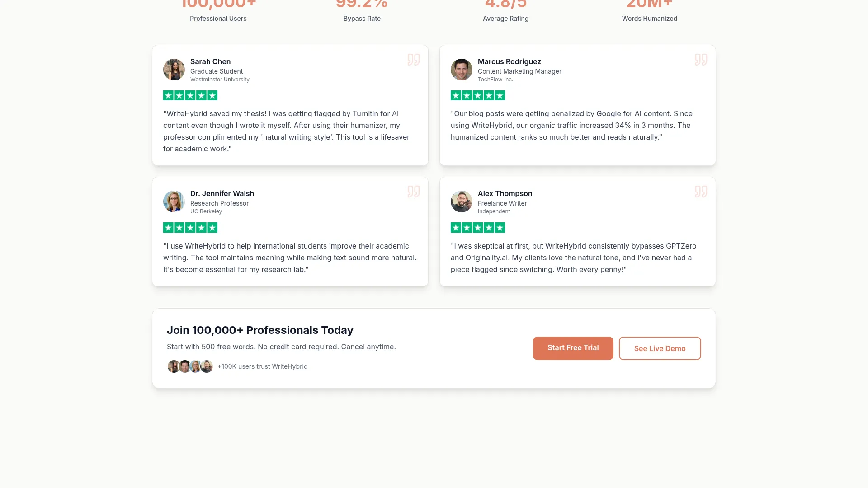This screenshot has height=488, width=868.
Task: Click the quote icon on Dr. Jennifer Walsh's testimonial
Action: click(x=414, y=192)
